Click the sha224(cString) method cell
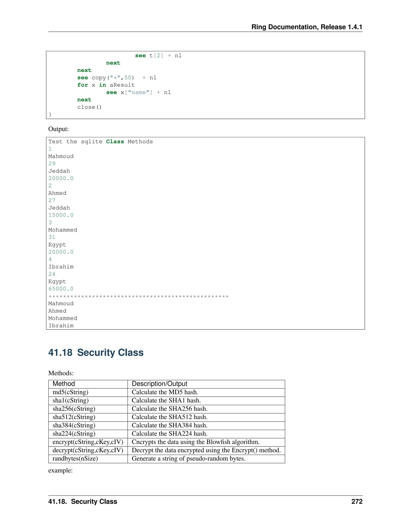 click(74, 433)
